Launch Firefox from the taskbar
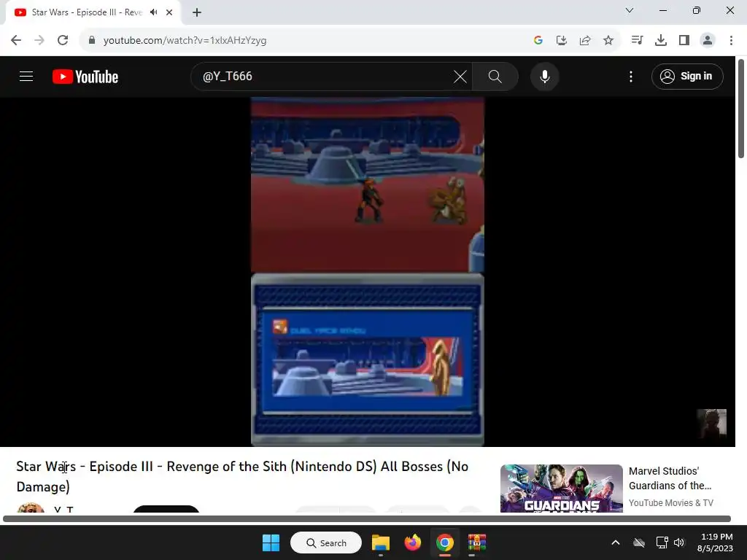The height and width of the screenshot is (560, 747). coord(413,542)
